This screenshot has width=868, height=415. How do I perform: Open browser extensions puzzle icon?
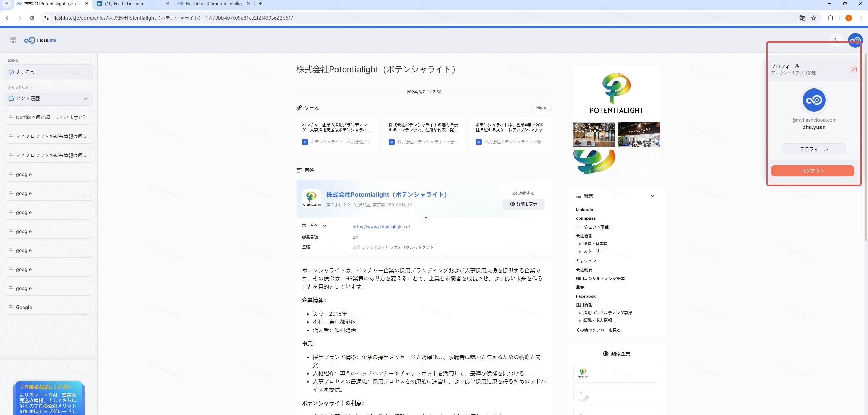(830, 18)
